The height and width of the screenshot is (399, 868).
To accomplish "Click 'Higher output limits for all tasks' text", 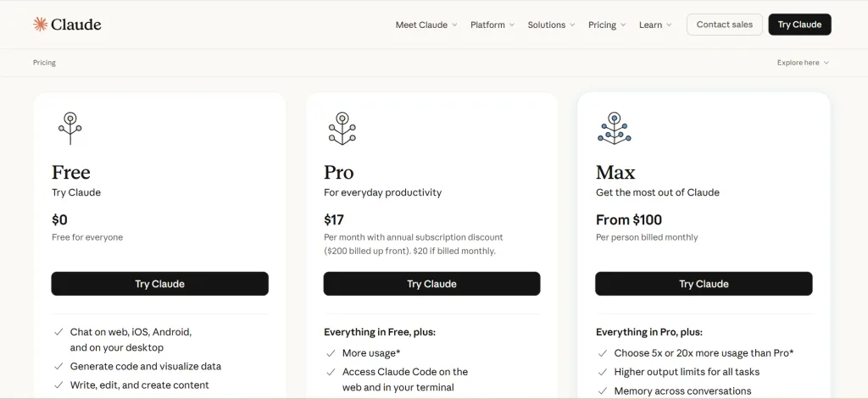I will pyautogui.click(x=687, y=372).
